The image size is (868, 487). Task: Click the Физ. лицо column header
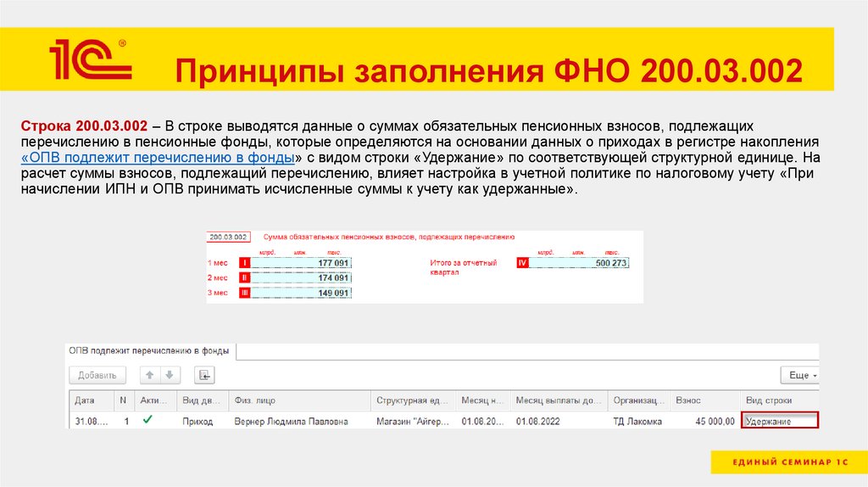pos(299,400)
